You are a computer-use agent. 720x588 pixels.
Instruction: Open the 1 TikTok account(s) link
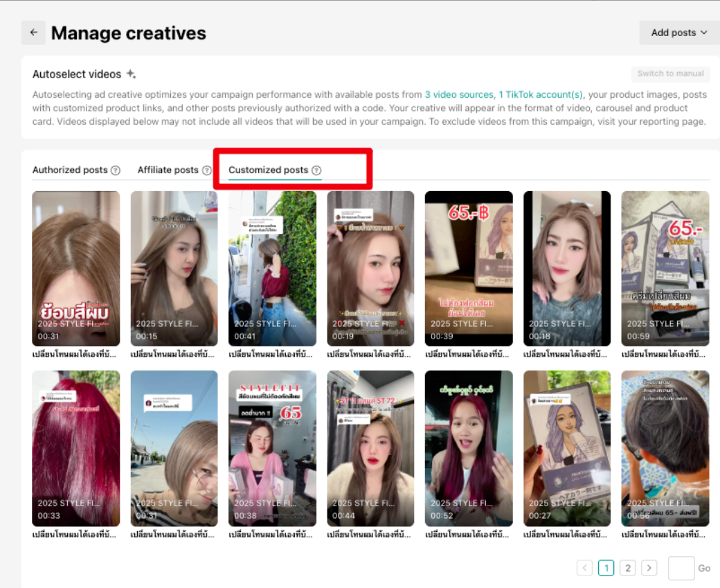[x=541, y=95]
